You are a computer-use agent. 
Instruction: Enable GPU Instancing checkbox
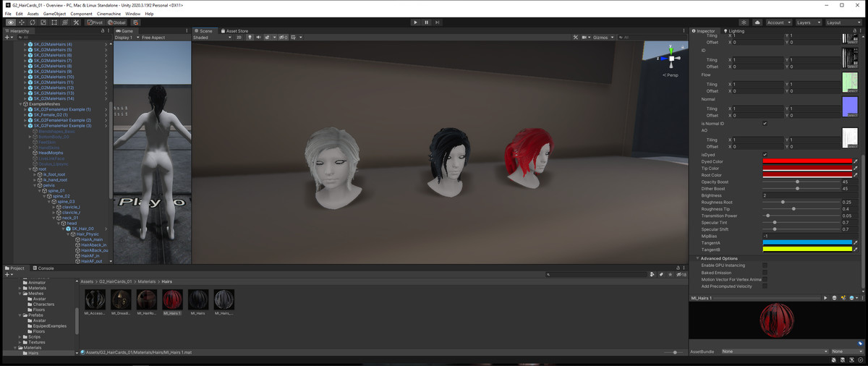[x=765, y=265]
